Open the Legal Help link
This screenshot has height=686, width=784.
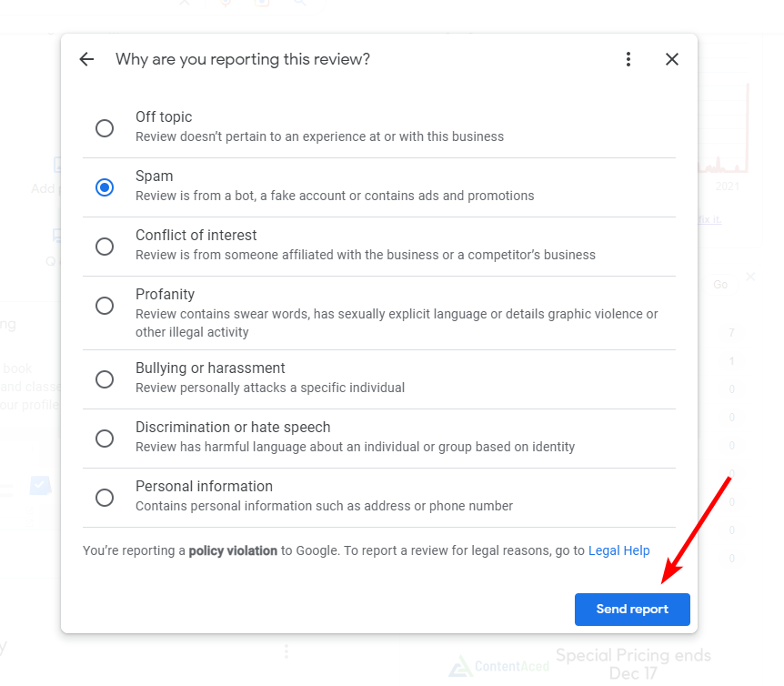coord(619,550)
